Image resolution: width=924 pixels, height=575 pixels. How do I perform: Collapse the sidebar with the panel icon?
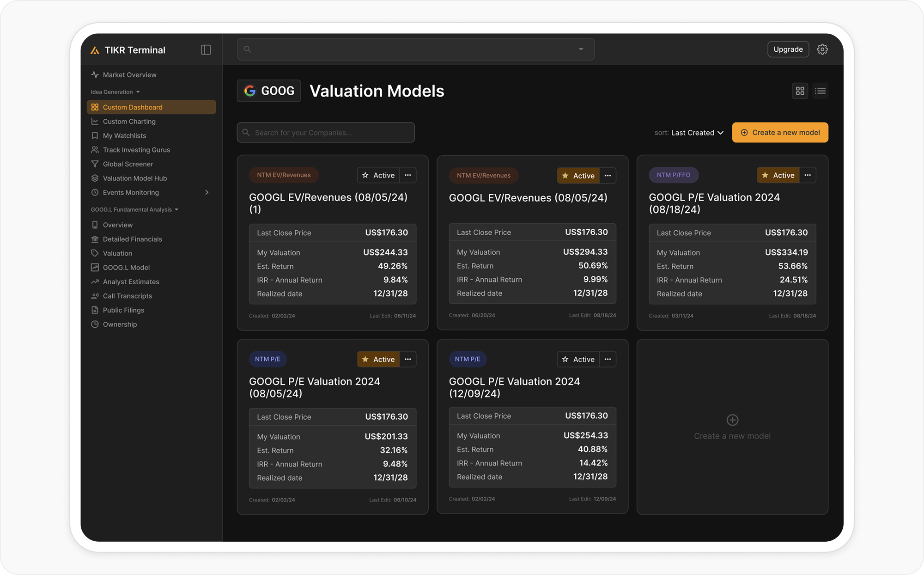tap(206, 50)
